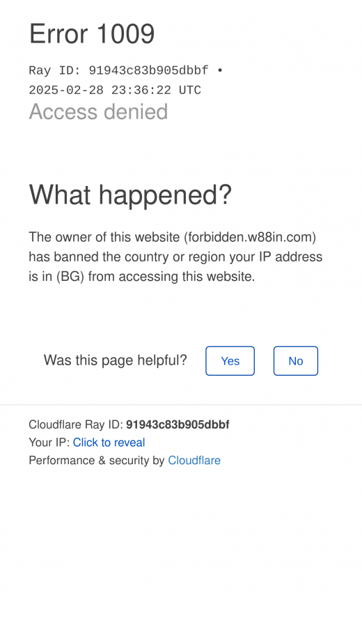
Task: Click the forbidden.w88in.com domain text
Action: point(250,237)
